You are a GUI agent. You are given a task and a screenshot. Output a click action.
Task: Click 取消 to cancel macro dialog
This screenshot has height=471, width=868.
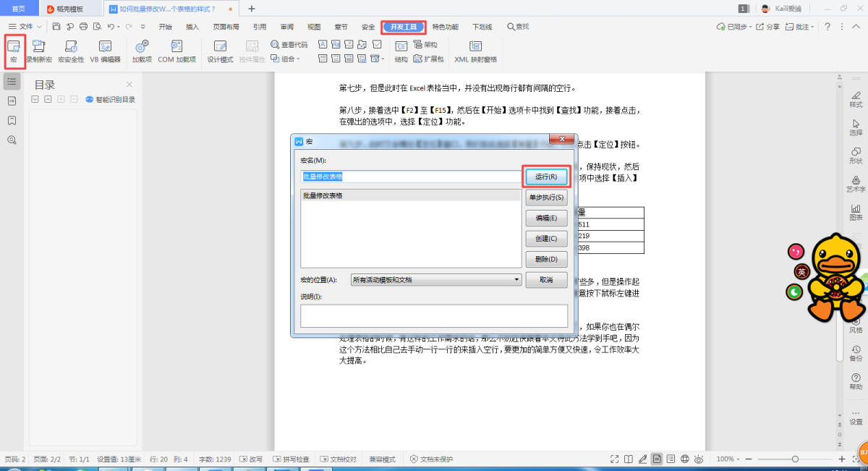(546, 280)
